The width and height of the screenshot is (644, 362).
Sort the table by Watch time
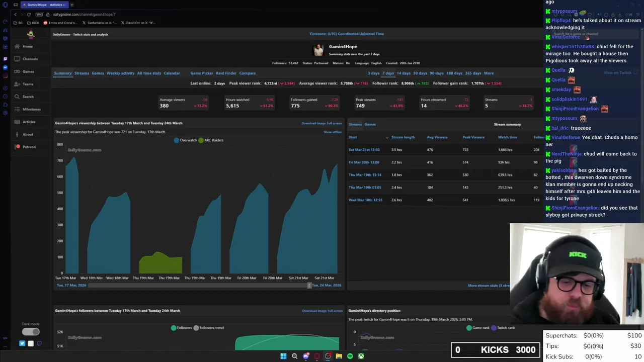(507, 137)
